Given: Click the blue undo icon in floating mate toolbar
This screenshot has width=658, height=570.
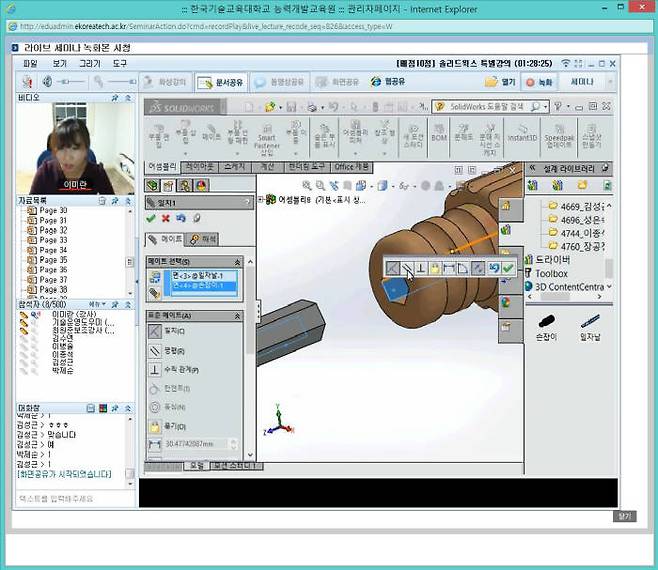Looking at the screenshot, I should click(494, 268).
